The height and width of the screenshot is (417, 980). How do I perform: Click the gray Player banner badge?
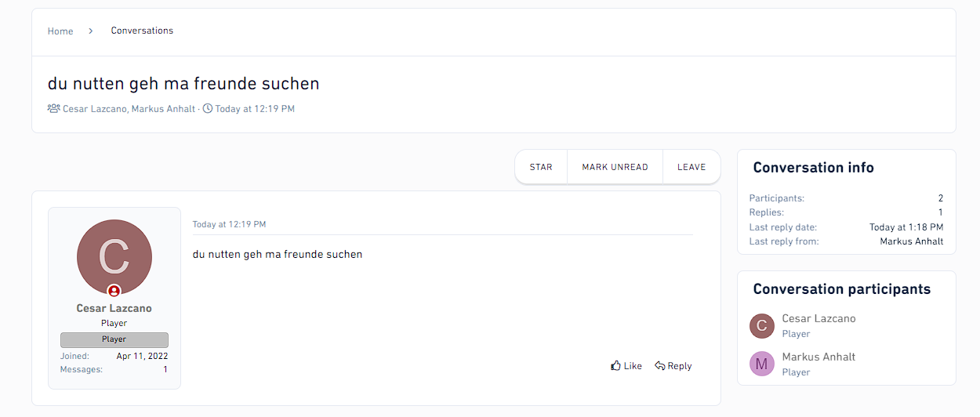(x=114, y=339)
